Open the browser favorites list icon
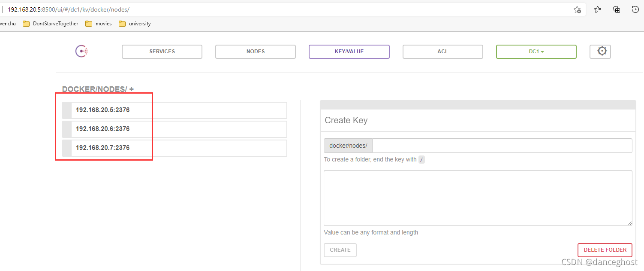This screenshot has height=271, width=644. 598,9
